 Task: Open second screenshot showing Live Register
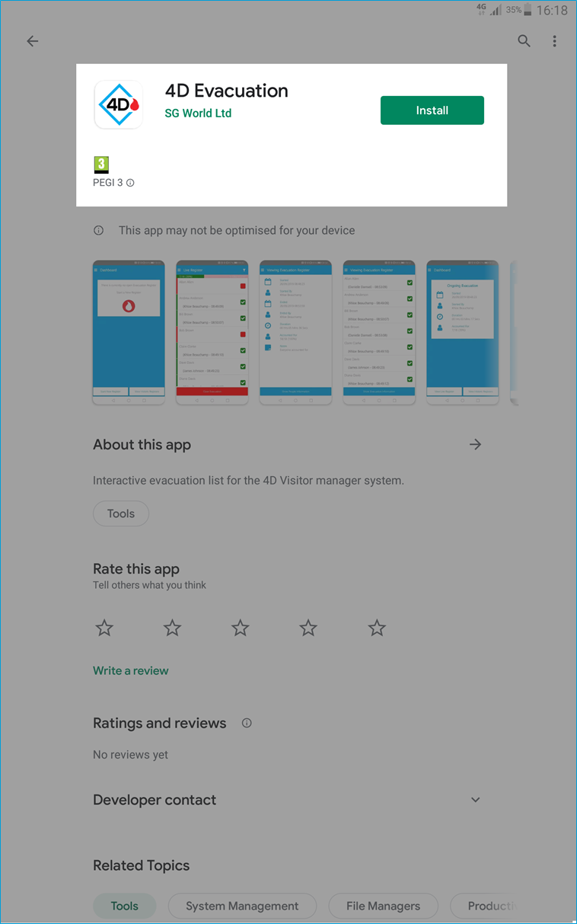click(x=212, y=332)
